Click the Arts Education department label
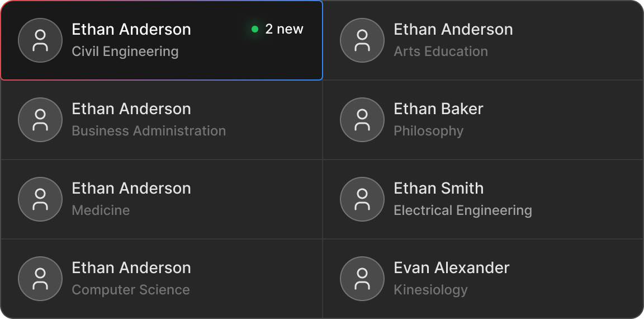 [x=441, y=51]
